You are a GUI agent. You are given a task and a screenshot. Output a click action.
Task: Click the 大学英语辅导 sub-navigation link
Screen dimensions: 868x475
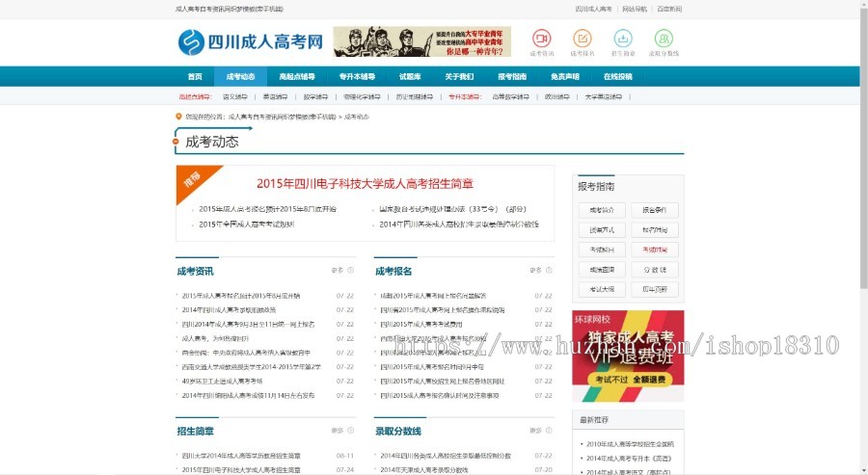[604, 96]
